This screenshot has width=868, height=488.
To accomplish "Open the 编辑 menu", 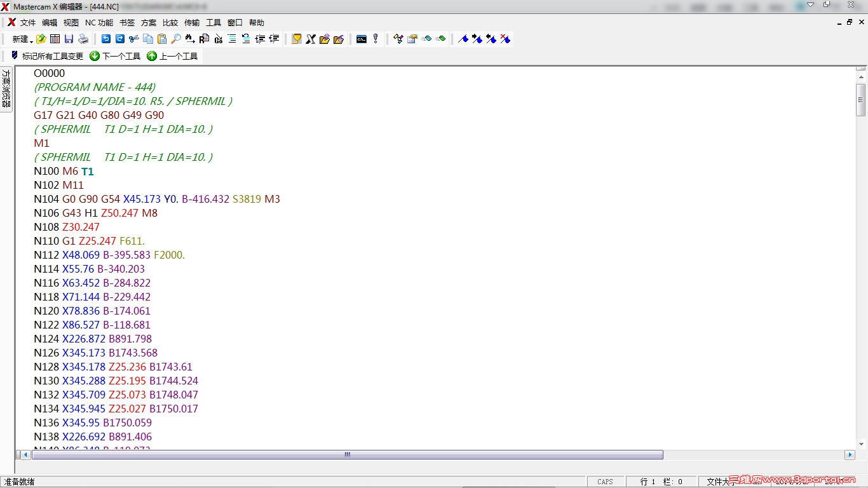I will (x=50, y=23).
